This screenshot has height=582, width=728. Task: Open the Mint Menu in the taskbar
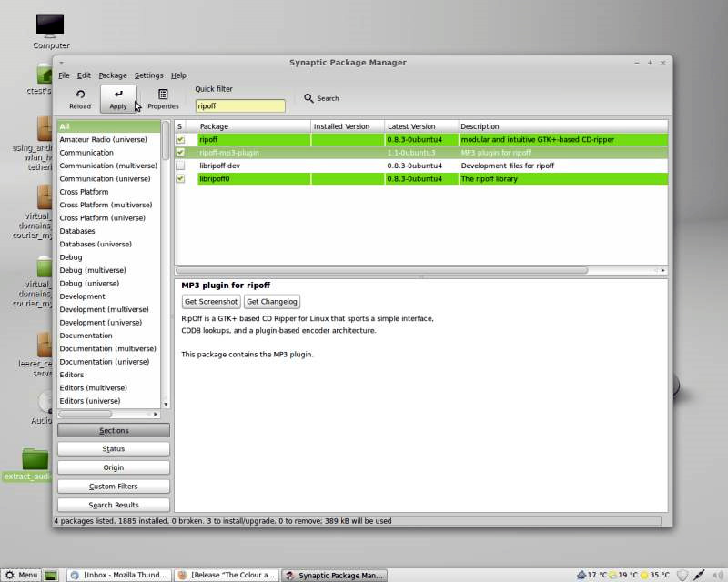(x=20, y=575)
